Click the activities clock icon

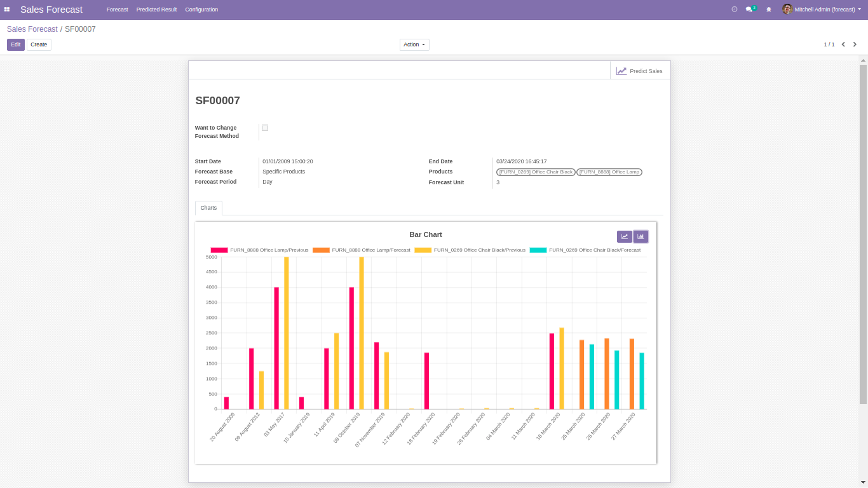735,10
